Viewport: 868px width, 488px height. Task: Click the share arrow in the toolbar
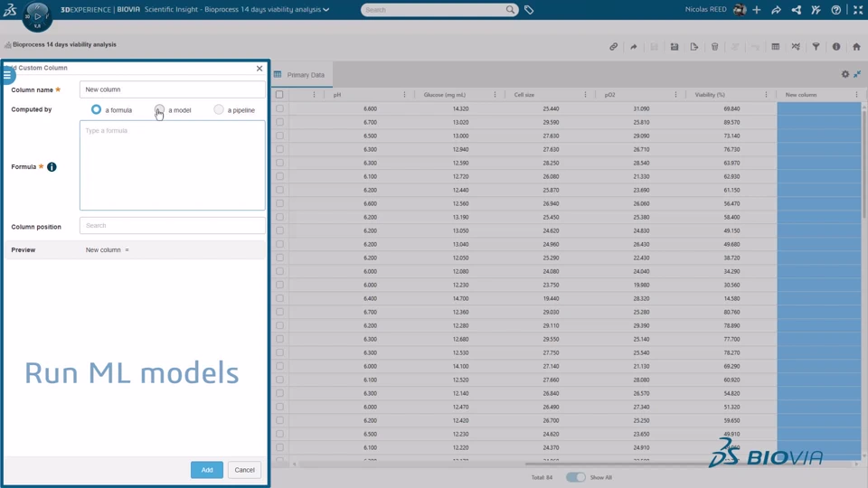click(633, 47)
